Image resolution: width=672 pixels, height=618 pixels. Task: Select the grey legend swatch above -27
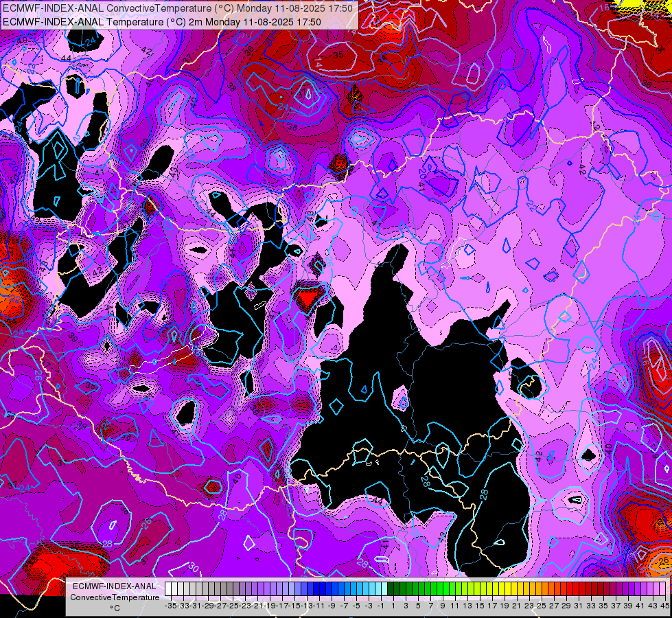coord(218,589)
